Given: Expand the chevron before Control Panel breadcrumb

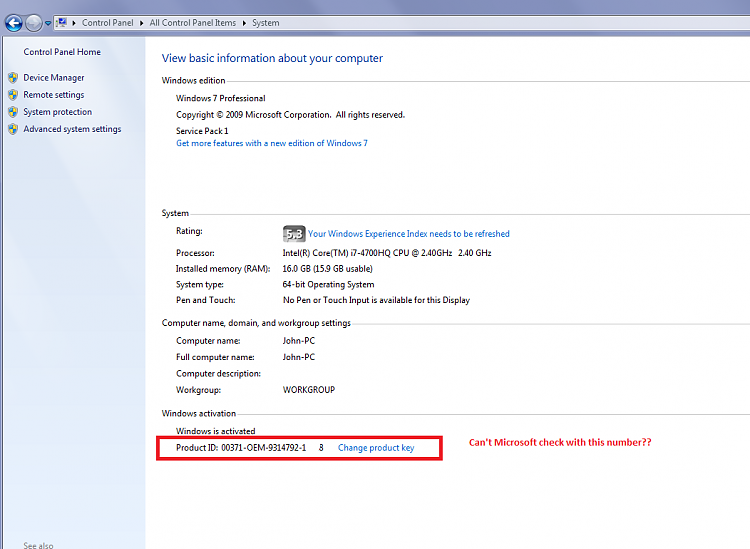Looking at the screenshot, I should (74, 23).
